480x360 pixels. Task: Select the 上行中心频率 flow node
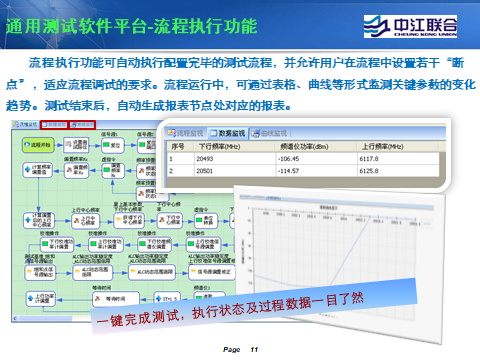pyautogui.click(x=85, y=221)
